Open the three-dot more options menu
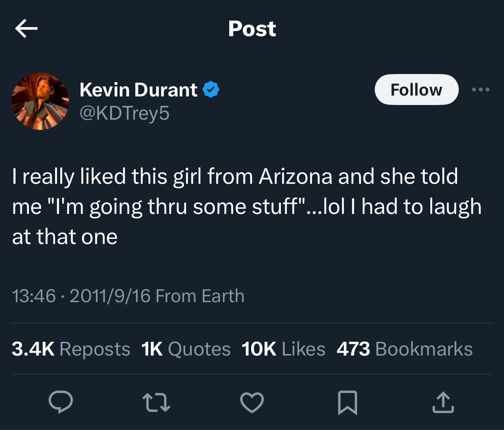The width and height of the screenshot is (504, 430). pos(481,90)
